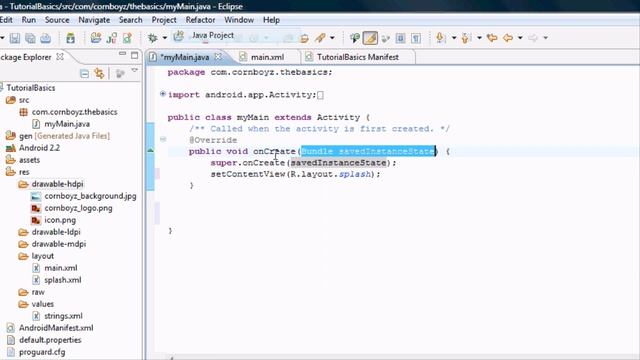640x360 pixels.
Task: Click the Save All toolbar icon
Action: pyautogui.click(x=30, y=38)
